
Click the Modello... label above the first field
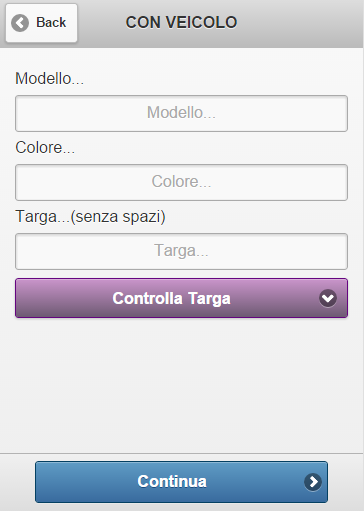coord(49,79)
